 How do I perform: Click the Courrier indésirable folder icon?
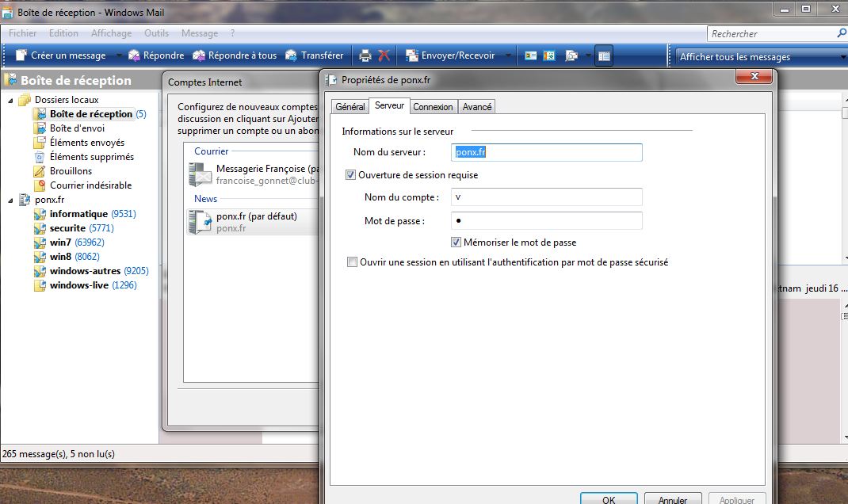(40, 185)
